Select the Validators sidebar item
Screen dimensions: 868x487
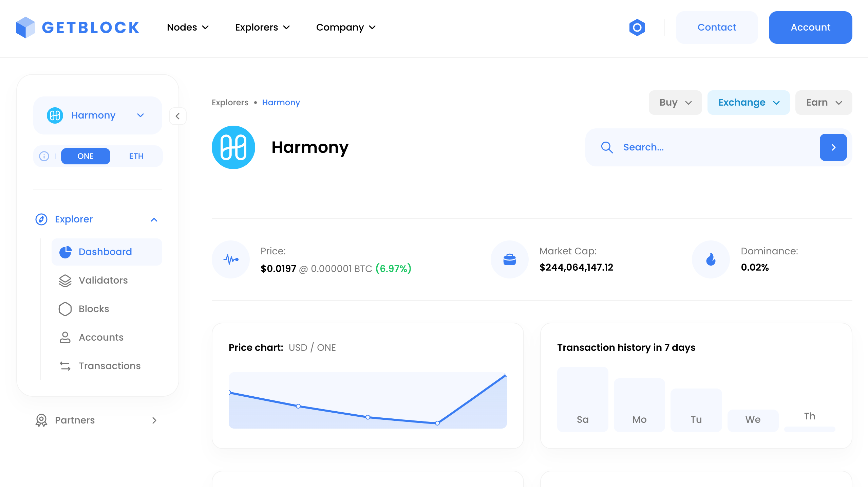103,281
